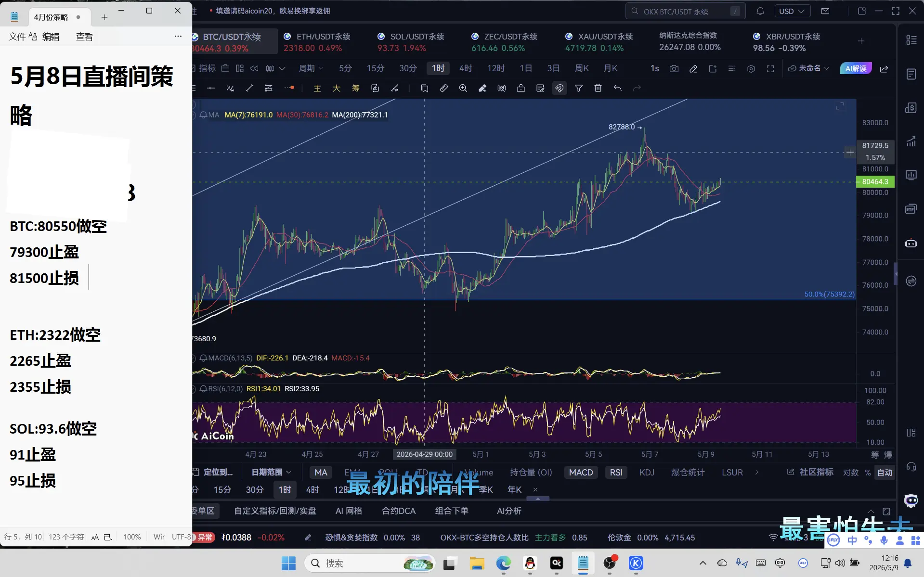
Task: Toggle the KDJ indicator
Action: coord(647,473)
